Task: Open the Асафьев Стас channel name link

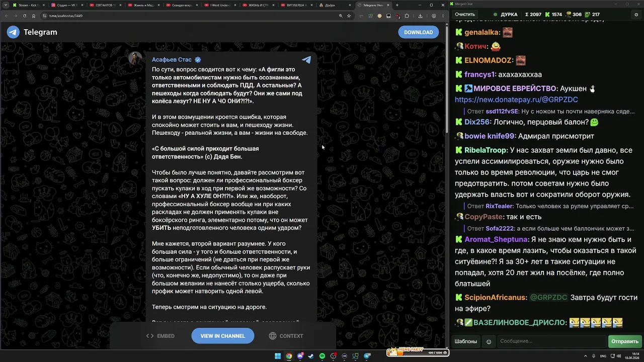Action: pos(172,59)
